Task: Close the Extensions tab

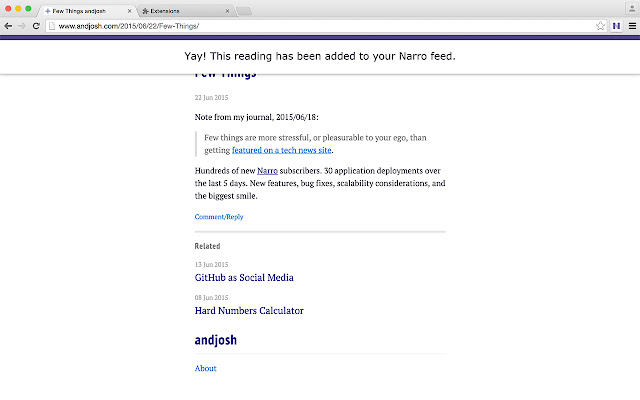Action: pos(227,11)
